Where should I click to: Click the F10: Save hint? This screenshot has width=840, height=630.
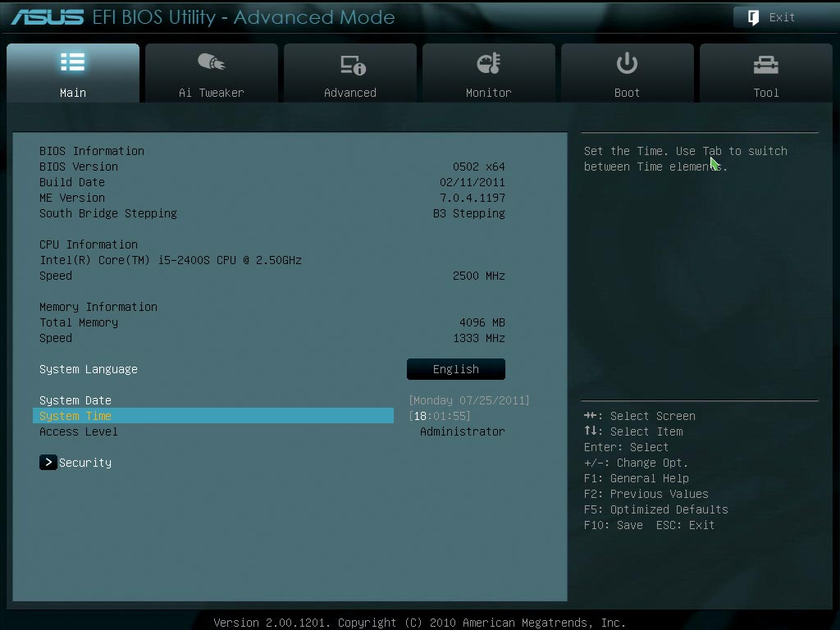point(613,525)
